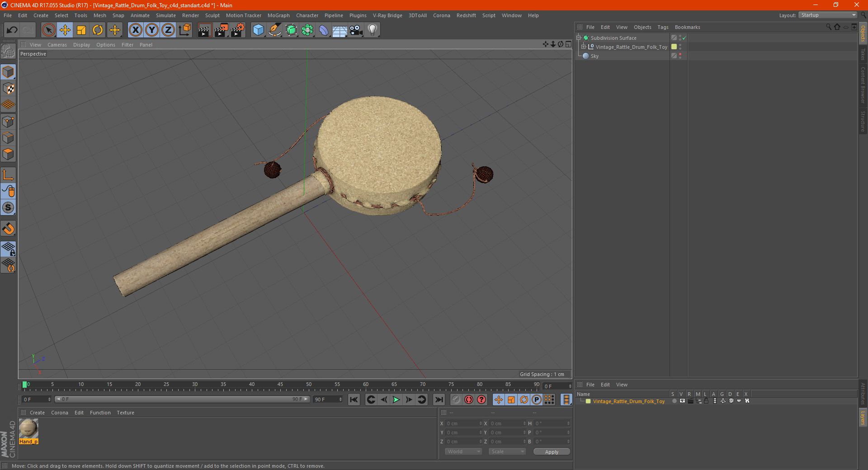Toggle layer Solo dot for Vintage_Rattle_Drum_Folk_Toy

coord(674,401)
